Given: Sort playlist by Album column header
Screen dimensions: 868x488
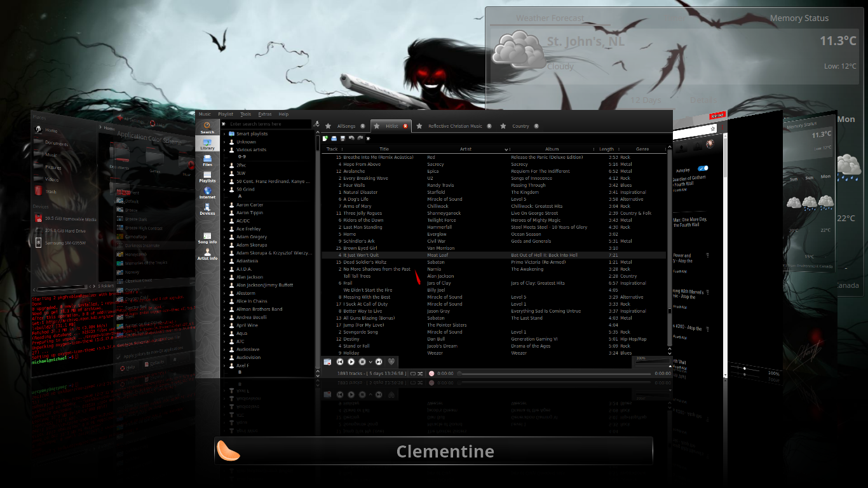Looking at the screenshot, I should tap(552, 149).
